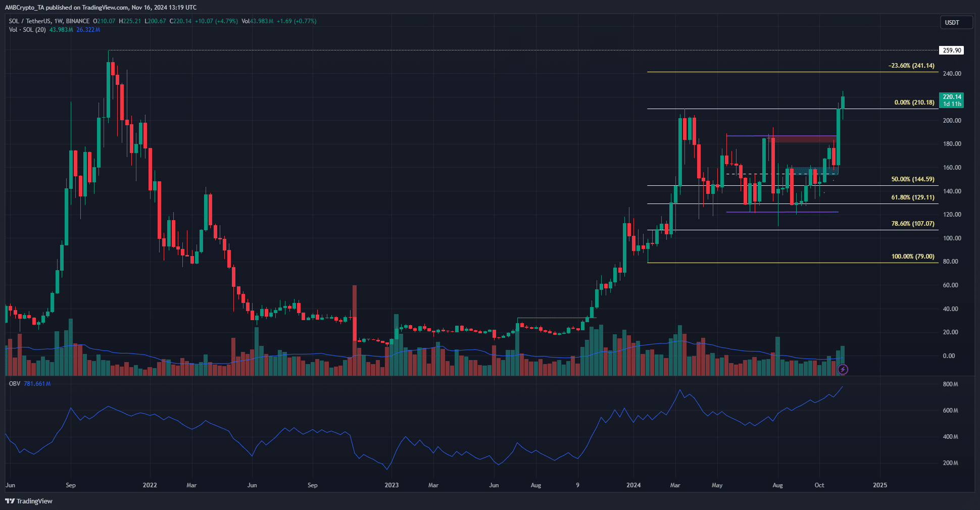Image resolution: width=980 pixels, height=510 pixels.
Task: Open the USDT currency selector
Action: (x=956, y=22)
